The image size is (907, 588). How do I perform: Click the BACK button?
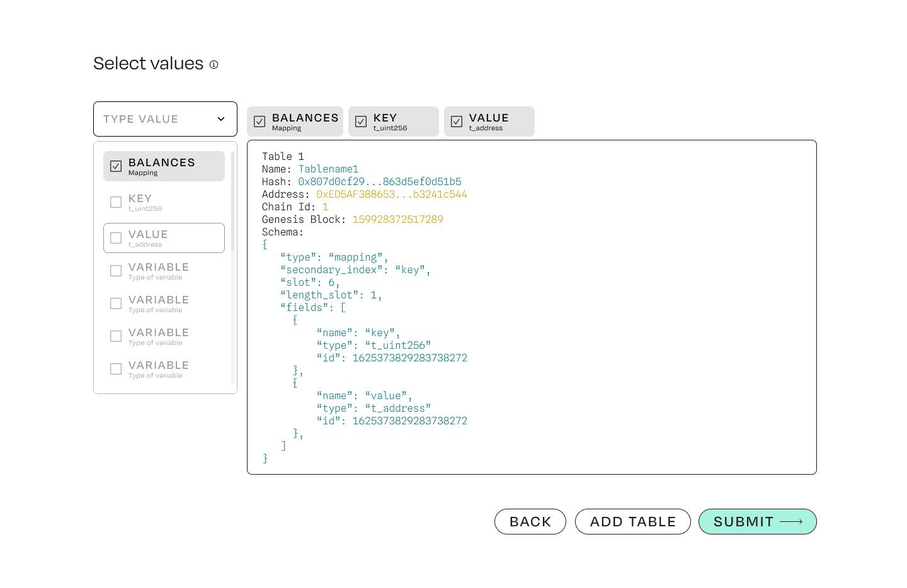pyautogui.click(x=530, y=521)
